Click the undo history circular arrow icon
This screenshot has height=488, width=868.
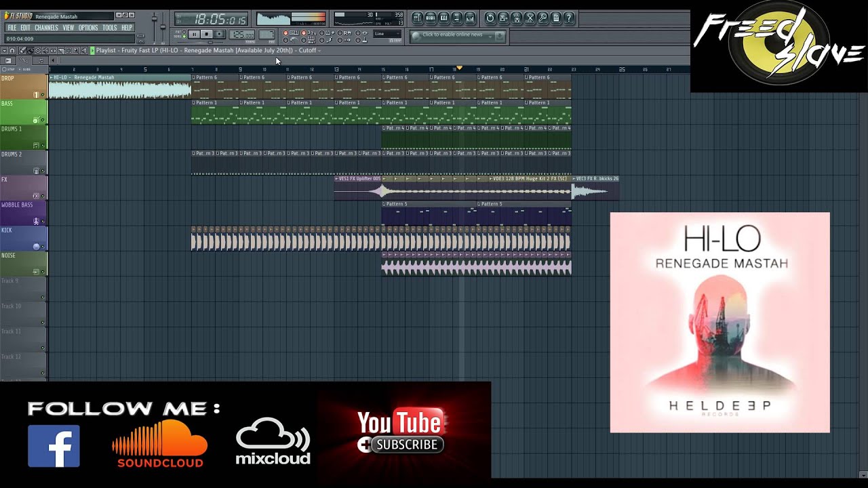click(x=490, y=18)
